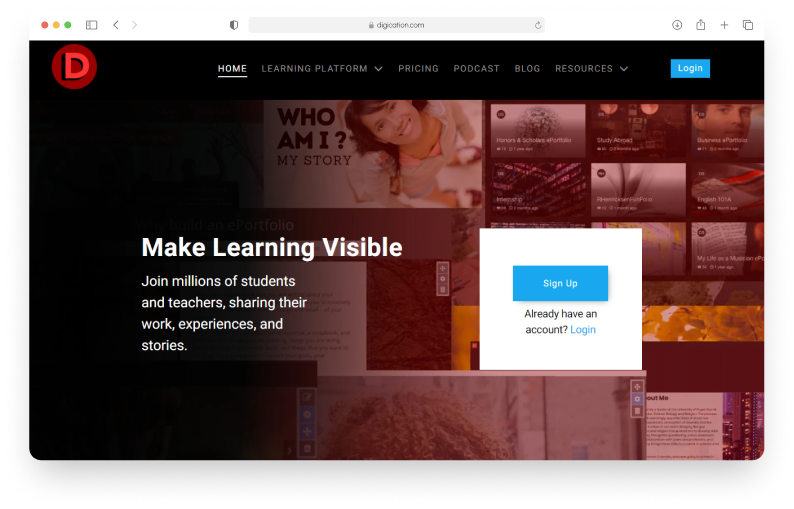Open the privacy shield icon
This screenshot has height=509, width=794.
pyautogui.click(x=234, y=25)
